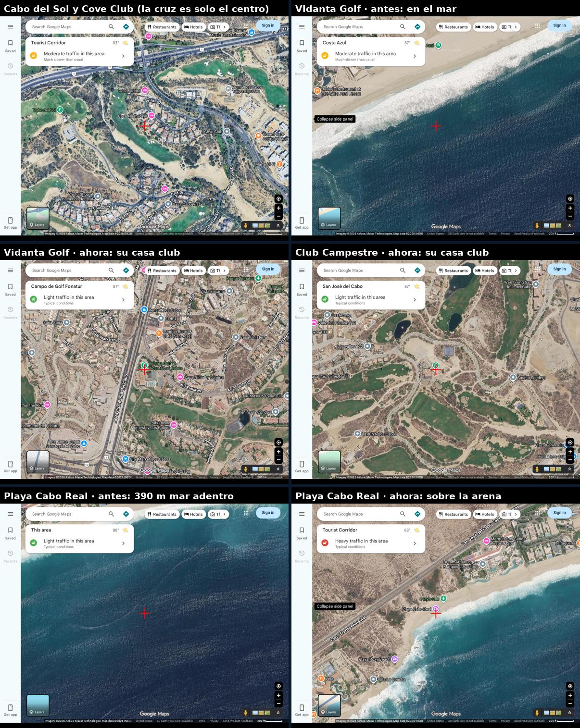Expand the Costa Azul traffic card chevron
This screenshot has width=580, height=728.
pyautogui.click(x=415, y=56)
